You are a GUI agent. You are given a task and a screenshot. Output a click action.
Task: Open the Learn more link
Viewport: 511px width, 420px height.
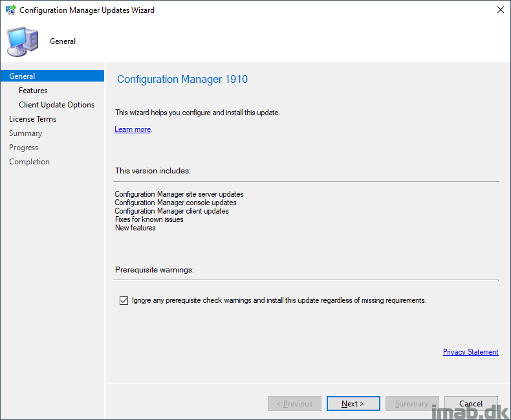click(x=133, y=129)
